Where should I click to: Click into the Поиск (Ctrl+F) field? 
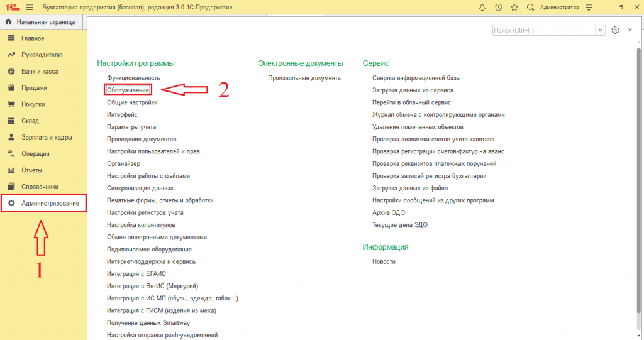point(544,30)
